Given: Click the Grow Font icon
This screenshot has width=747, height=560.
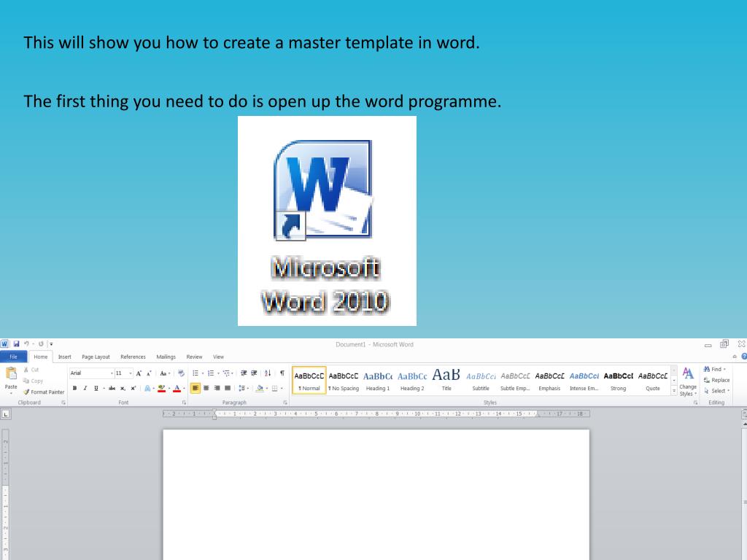Looking at the screenshot, I should pos(139,373).
